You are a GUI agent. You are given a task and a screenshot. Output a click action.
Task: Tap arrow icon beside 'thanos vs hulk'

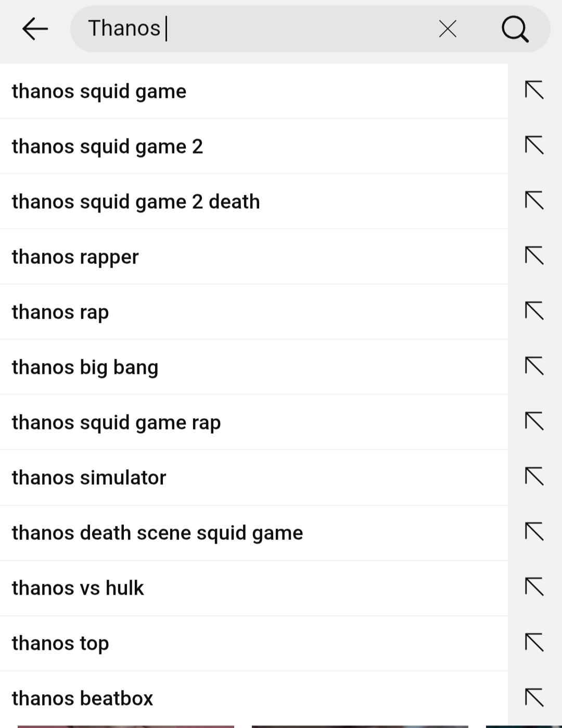tap(534, 587)
